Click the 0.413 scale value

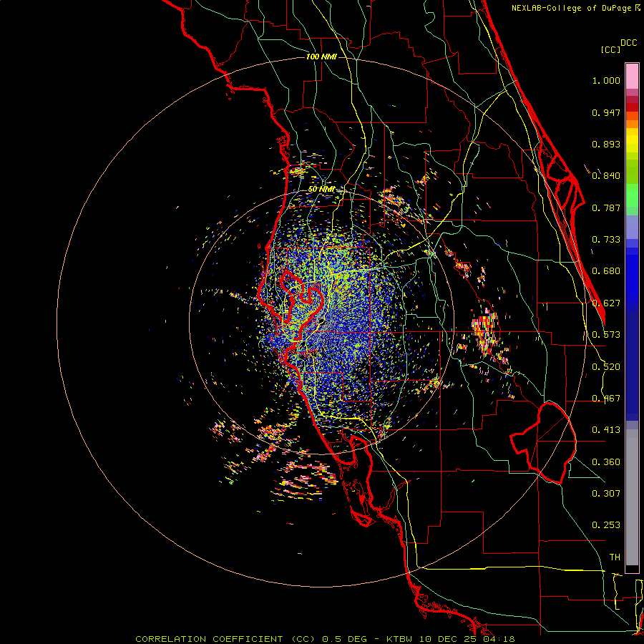tap(606, 430)
